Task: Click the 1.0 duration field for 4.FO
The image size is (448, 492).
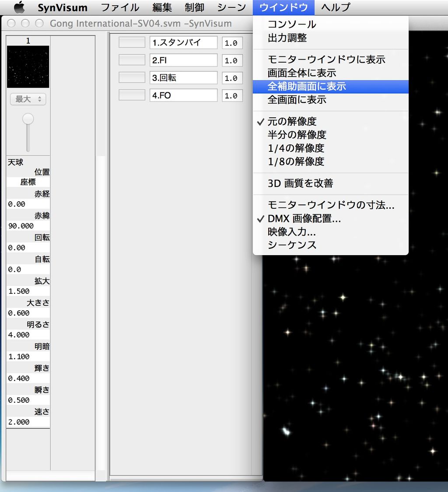Action: click(x=232, y=96)
